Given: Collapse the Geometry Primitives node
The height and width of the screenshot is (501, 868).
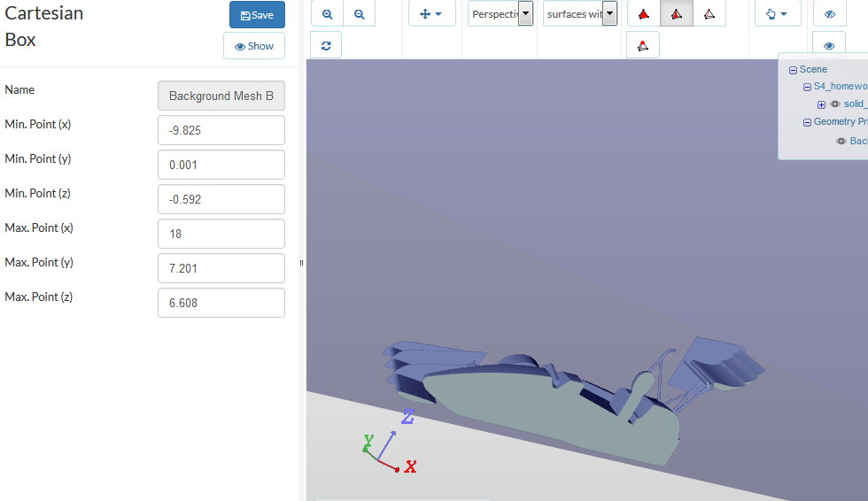Looking at the screenshot, I should click(x=807, y=122).
